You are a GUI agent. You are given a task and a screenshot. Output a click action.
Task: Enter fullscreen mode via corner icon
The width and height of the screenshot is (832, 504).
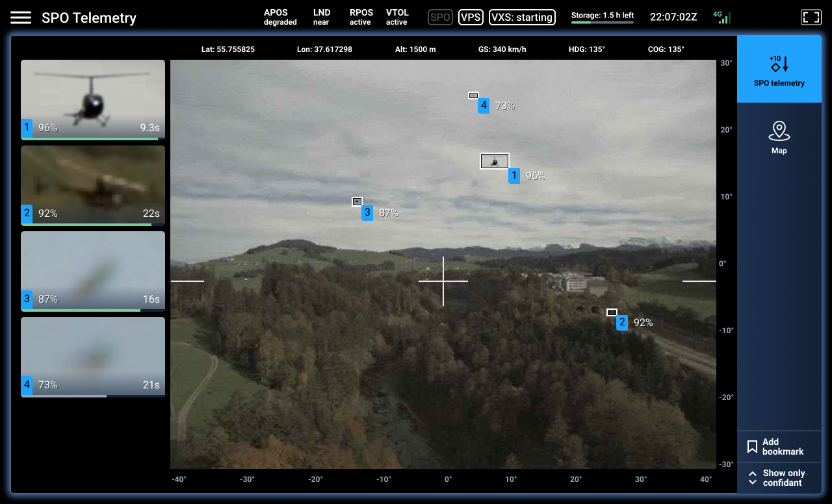tap(811, 18)
